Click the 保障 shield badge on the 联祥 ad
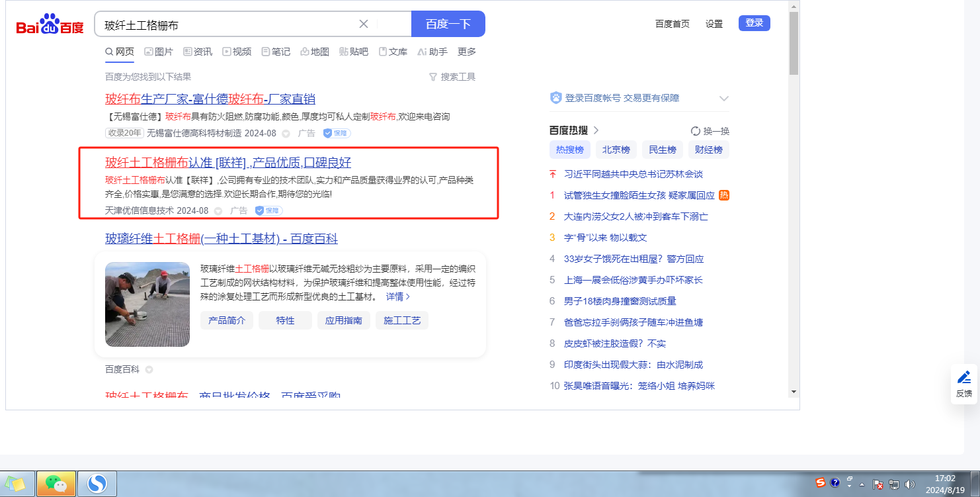The image size is (980, 497). (268, 210)
